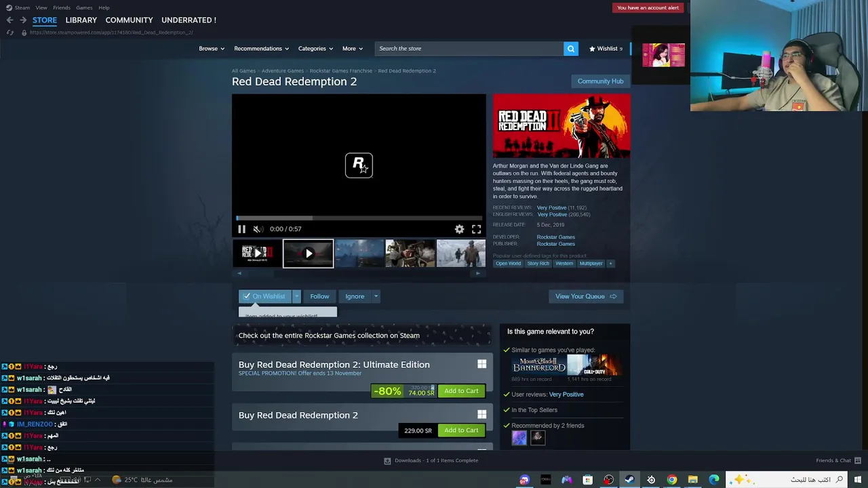Click the Windows taskbar search box
868x488 pixels.
(787, 480)
